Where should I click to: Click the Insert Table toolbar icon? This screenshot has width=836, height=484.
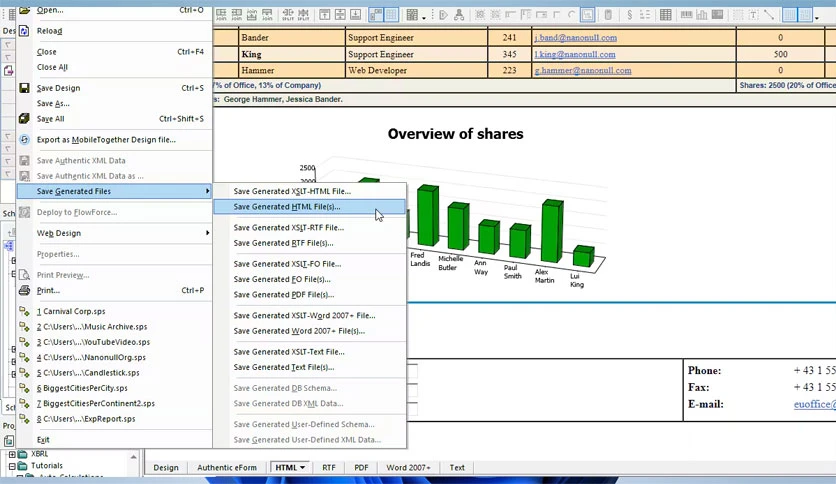(666, 15)
